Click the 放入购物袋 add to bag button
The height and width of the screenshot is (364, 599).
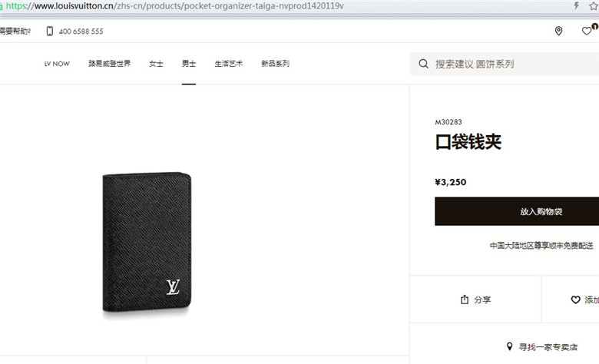coord(517,211)
